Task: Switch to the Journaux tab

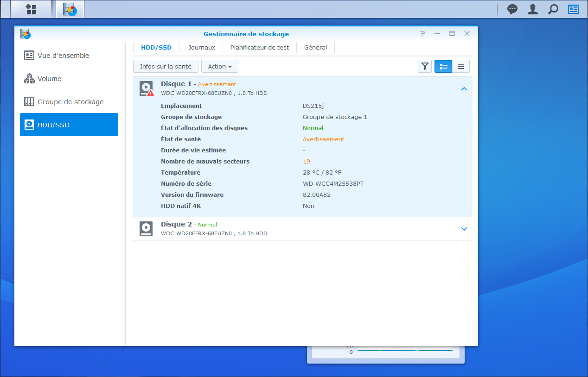Action: coord(202,47)
